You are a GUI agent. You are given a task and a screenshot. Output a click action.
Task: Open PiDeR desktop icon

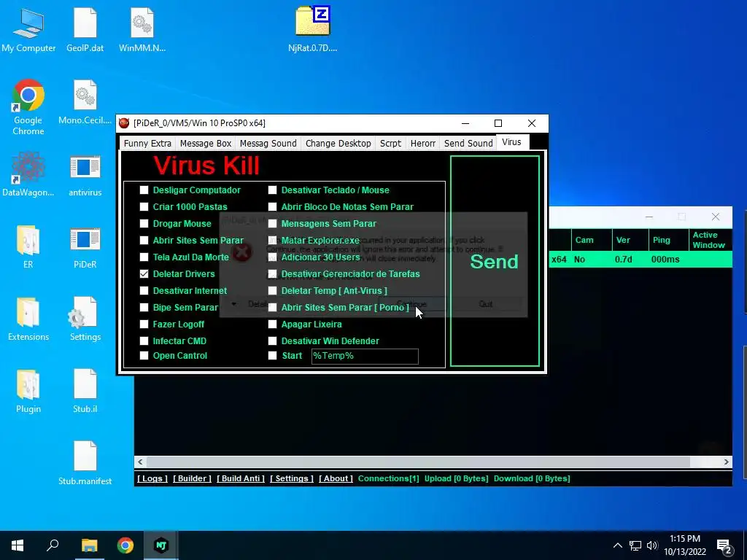point(85,246)
